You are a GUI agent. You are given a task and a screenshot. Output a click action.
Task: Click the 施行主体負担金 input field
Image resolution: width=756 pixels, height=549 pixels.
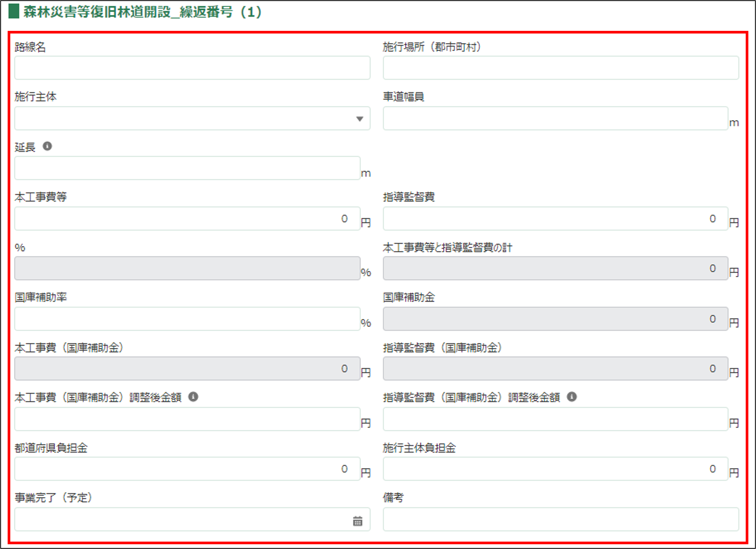[x=555, y=469]
